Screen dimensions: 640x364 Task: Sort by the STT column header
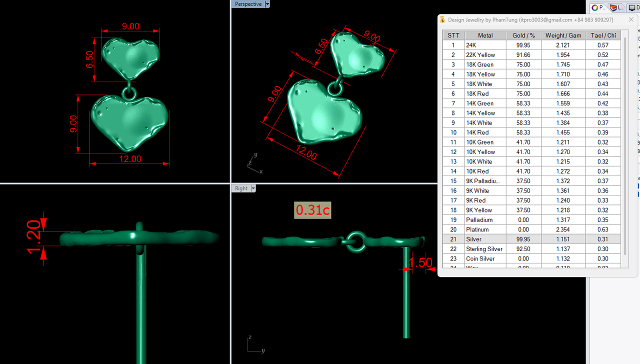[453, 35]
